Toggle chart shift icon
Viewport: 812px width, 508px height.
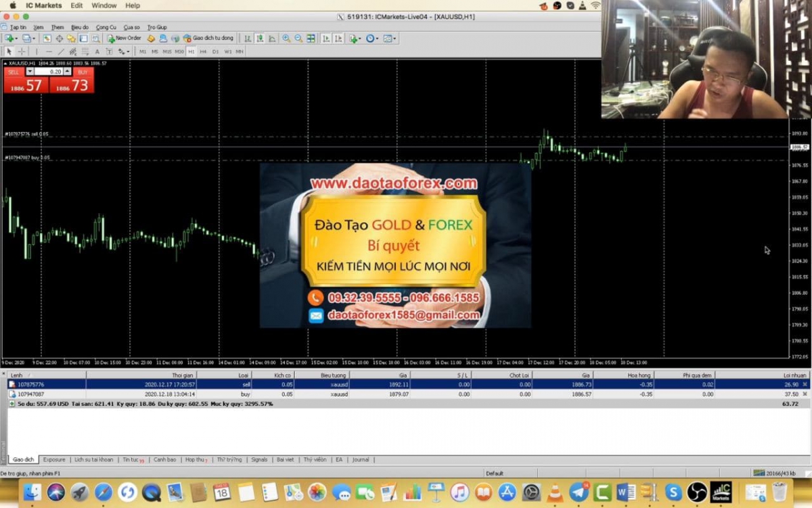click(x=339, y=38)
